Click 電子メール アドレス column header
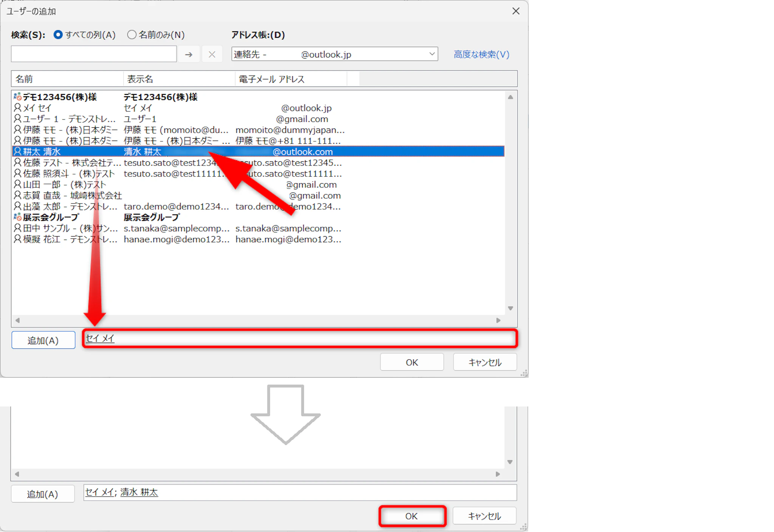The width and height of the screenshot is (774, 532). [291, 79]
